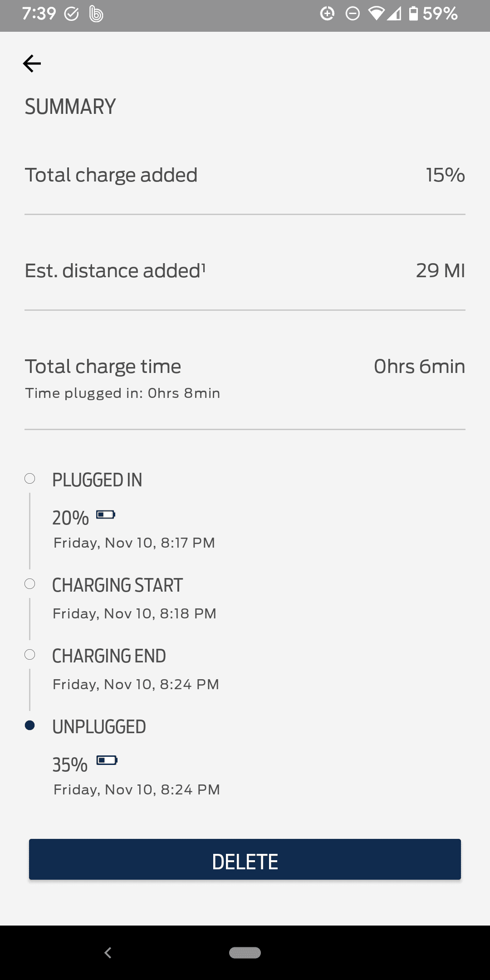Tap the system battery 59% indicator
This screenshot has height=980, width=490.
(433, 14)
